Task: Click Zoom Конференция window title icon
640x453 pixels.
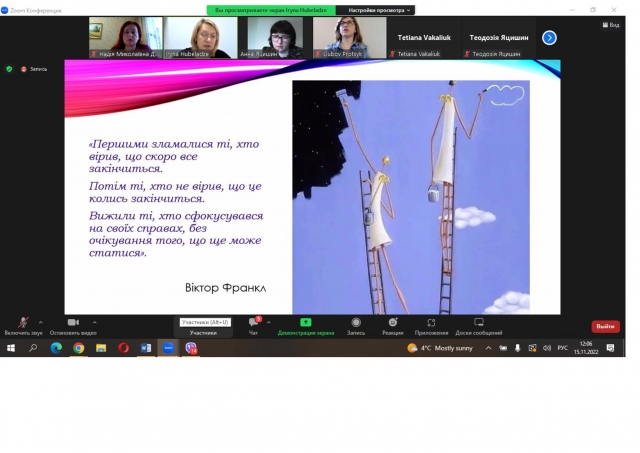Action: 4,10
